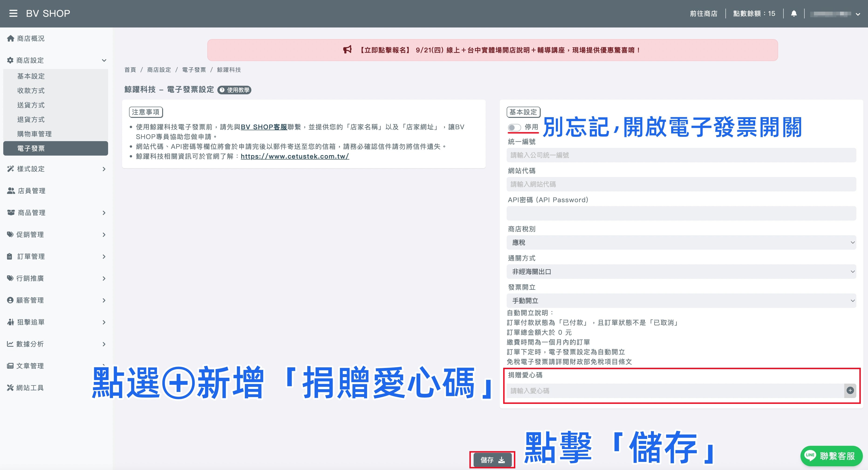Open the cetustek.com.tw website link
The image size is (868, 470).
click(295, 156)
